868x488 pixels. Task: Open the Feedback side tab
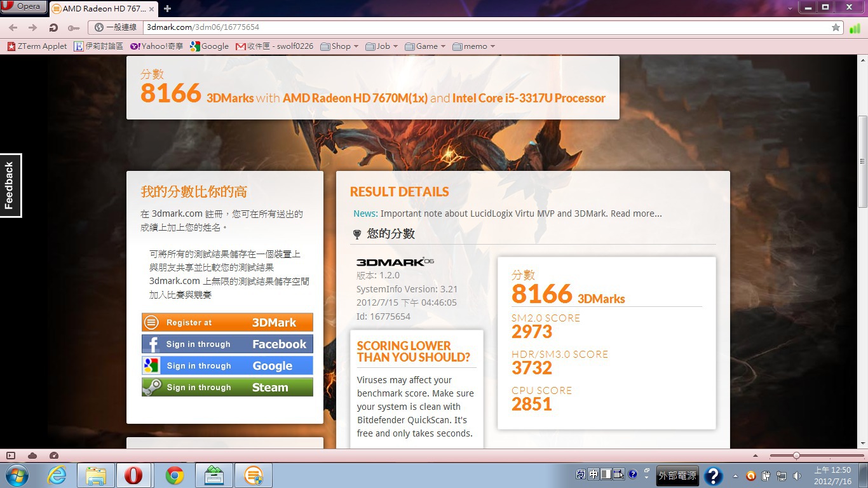tap(10, 186)
